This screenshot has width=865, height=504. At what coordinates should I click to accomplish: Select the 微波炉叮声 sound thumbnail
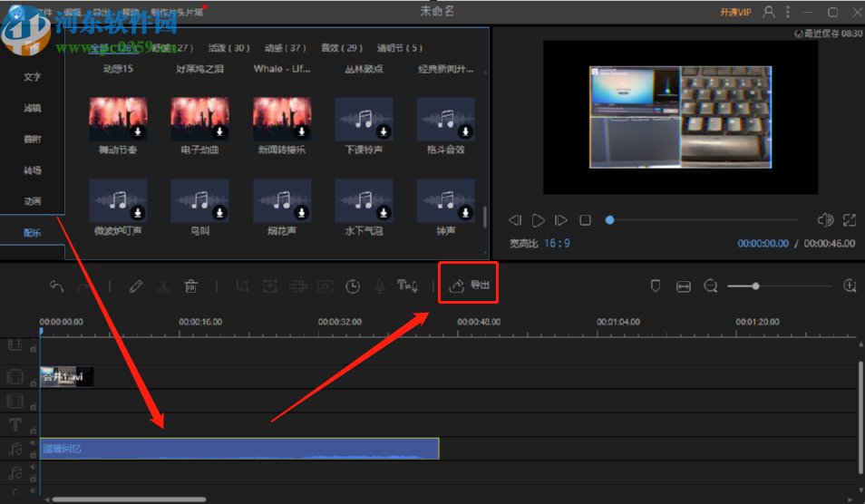click(118, 200)
